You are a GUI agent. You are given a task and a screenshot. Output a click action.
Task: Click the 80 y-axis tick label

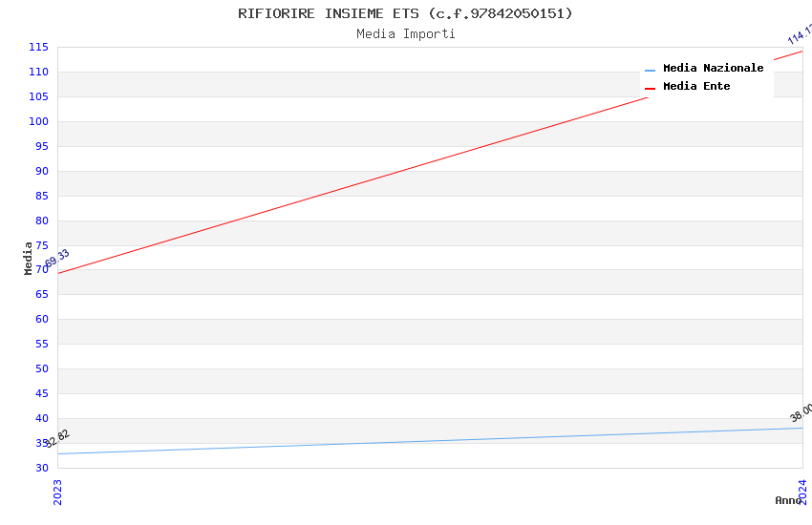[42, 220]
